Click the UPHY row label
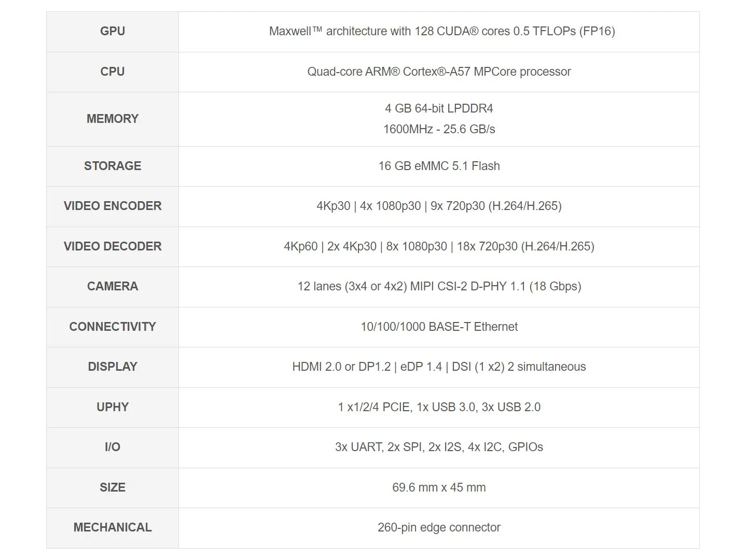The width and height of the screenshot is (747, 560). [113, 407]
